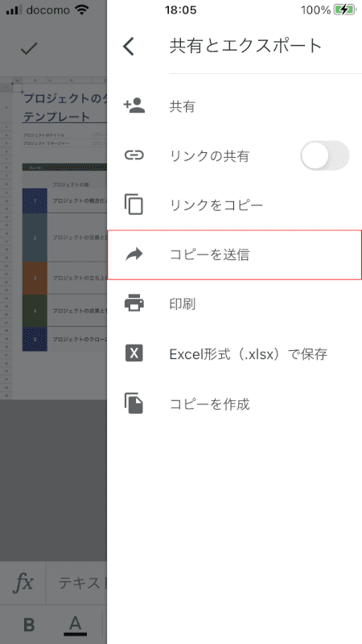
Task: Tap the forward arrow send icon
Action: pyautogui.click(x=134, y=254)
